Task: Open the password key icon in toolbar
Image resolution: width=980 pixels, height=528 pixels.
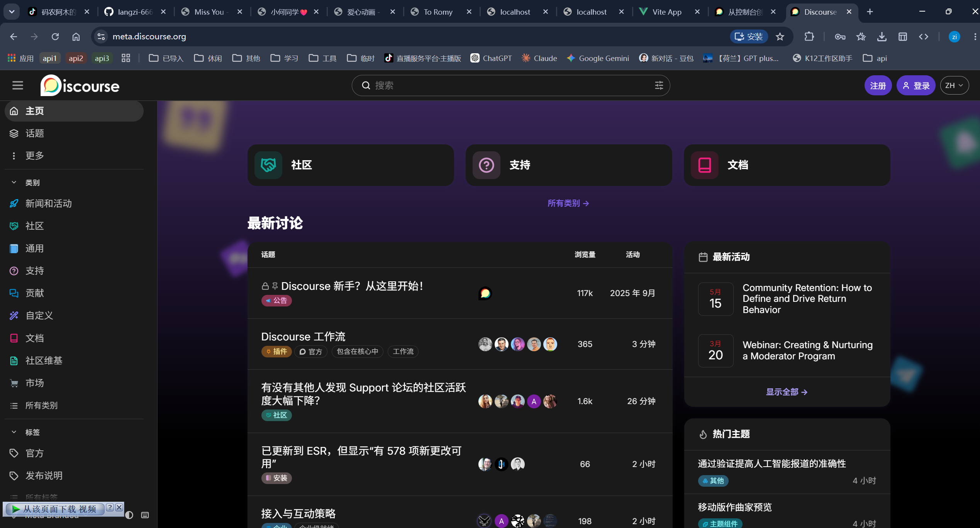Action: click(840, 37)
